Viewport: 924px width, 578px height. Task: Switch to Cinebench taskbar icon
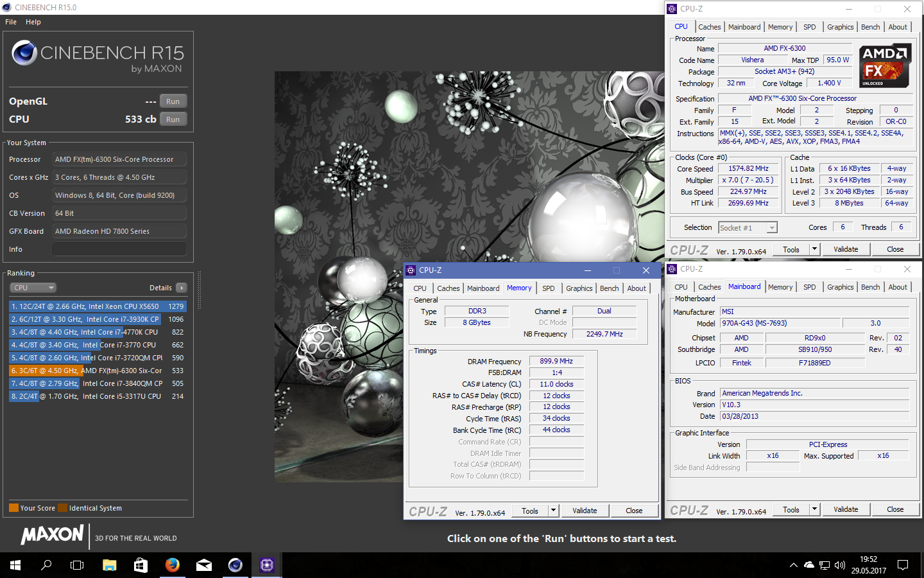(x=235, y=565)
